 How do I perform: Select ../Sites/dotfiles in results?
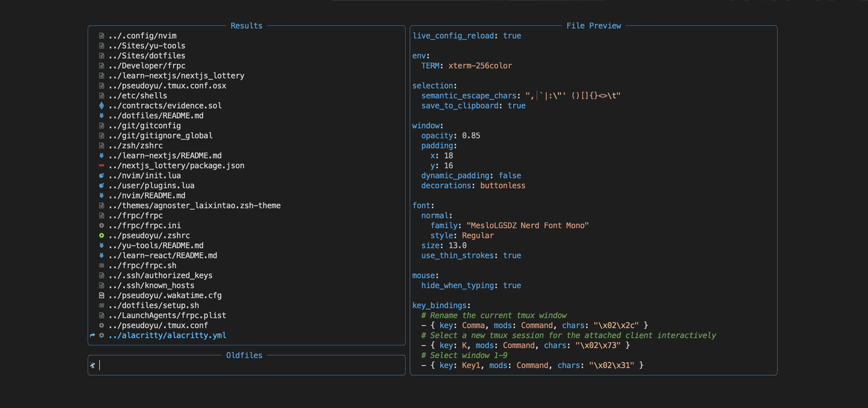(x=147, y=56)
